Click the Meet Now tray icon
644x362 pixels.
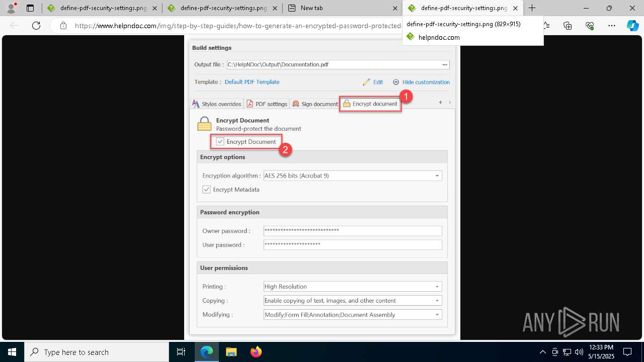click(x=555, y=352)
